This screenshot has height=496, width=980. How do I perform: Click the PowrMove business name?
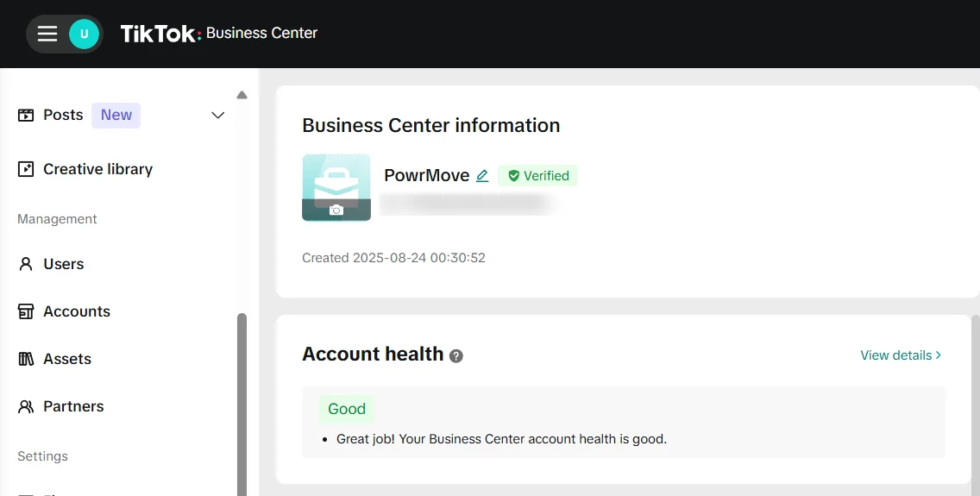(426, 175)
